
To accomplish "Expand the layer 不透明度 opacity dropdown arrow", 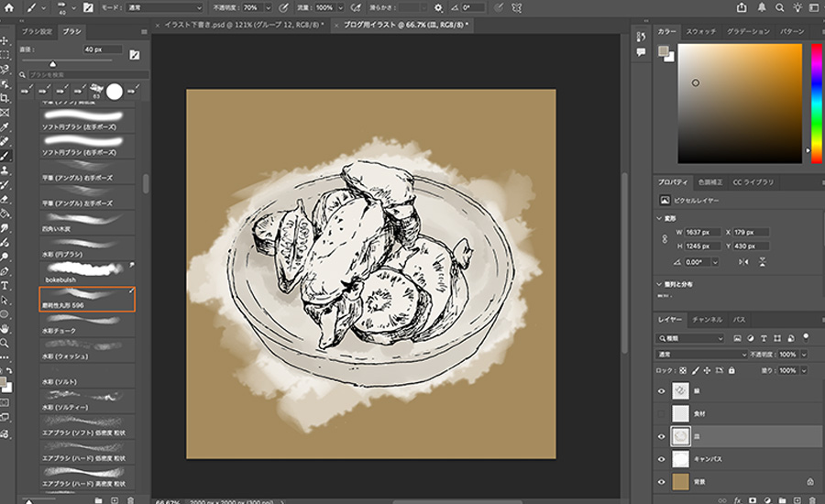I will point(804,354).
